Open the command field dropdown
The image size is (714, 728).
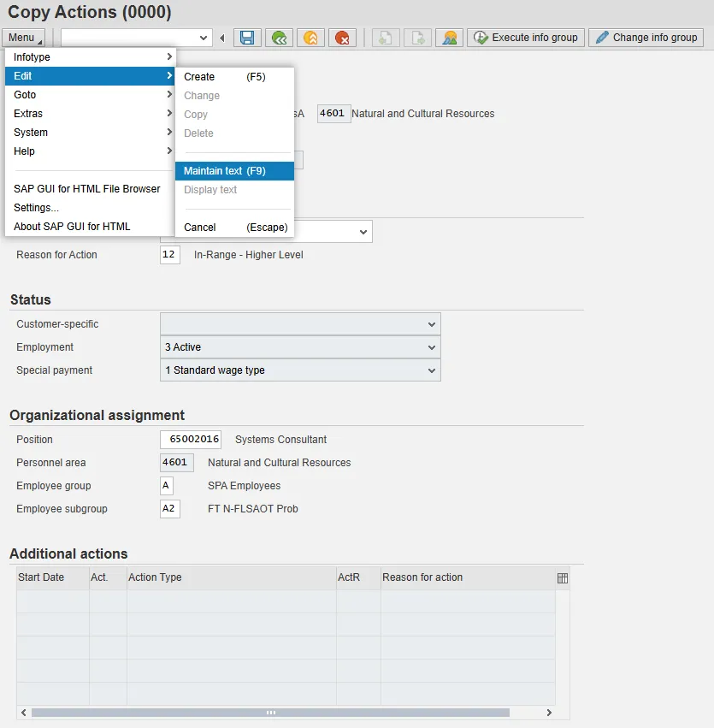coord(204,38)
